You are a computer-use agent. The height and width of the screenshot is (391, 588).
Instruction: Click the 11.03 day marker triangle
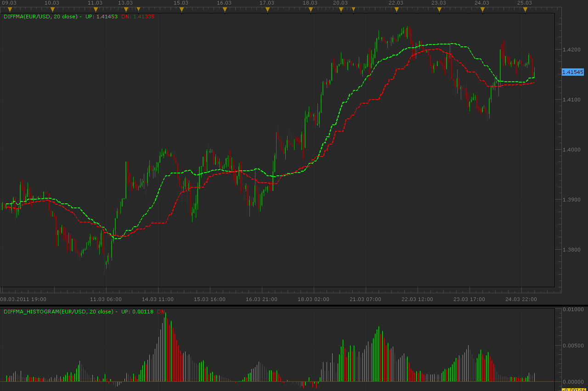[96, 9]
